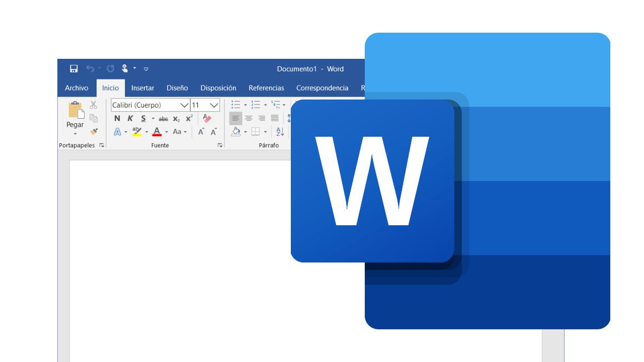
Task: Cut selection using the scissors icon
Action: pyautogui.click(x=93, y=104)
